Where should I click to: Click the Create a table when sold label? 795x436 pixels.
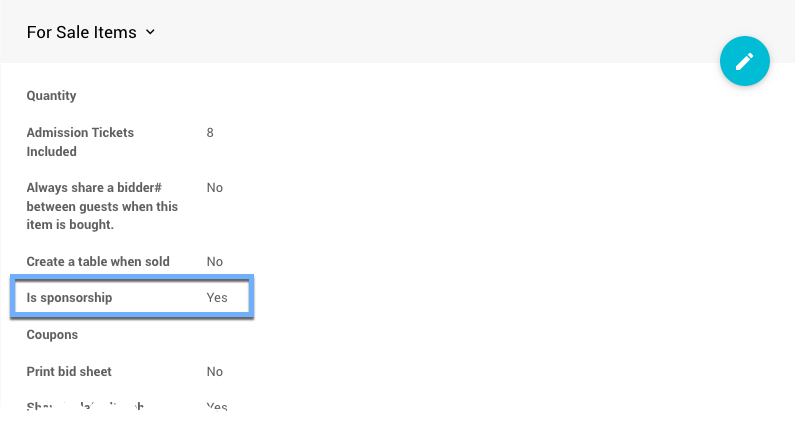pos(98,262)
